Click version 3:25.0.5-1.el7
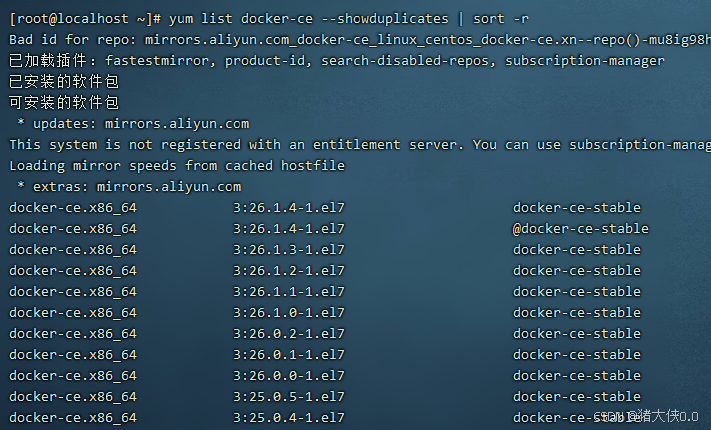Image resolution: width=711 pixels, height=430 pixels. pos(289,397)
